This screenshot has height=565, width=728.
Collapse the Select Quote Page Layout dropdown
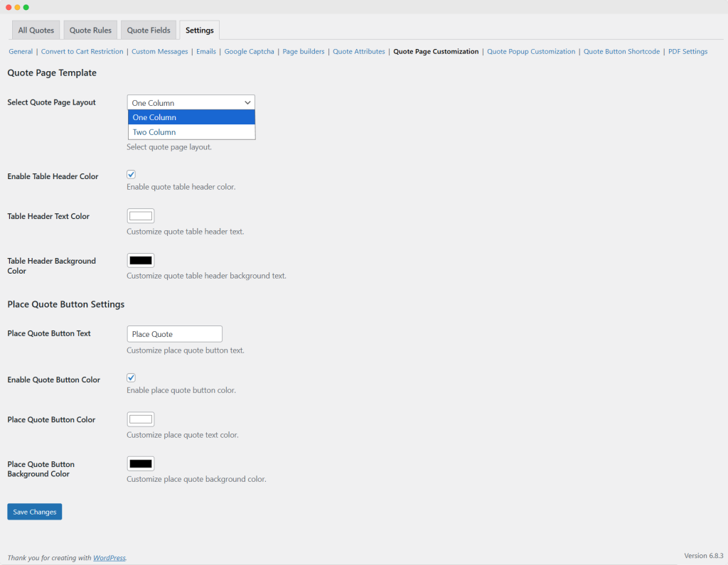point(191,102)
